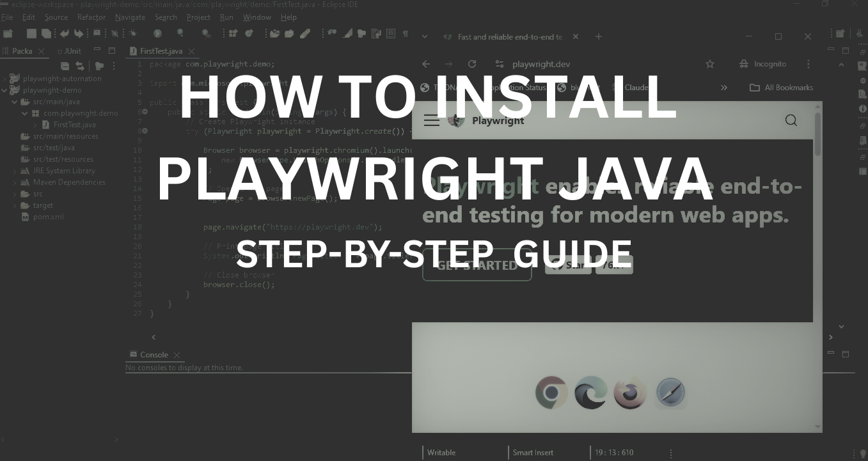This screenshot has height=461, width=868.
Task: Close the Console view tab
Action: [177, 354]
